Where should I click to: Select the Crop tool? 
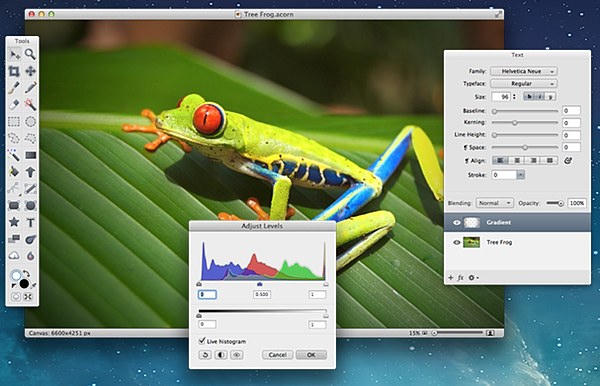(x=14, y=71)
